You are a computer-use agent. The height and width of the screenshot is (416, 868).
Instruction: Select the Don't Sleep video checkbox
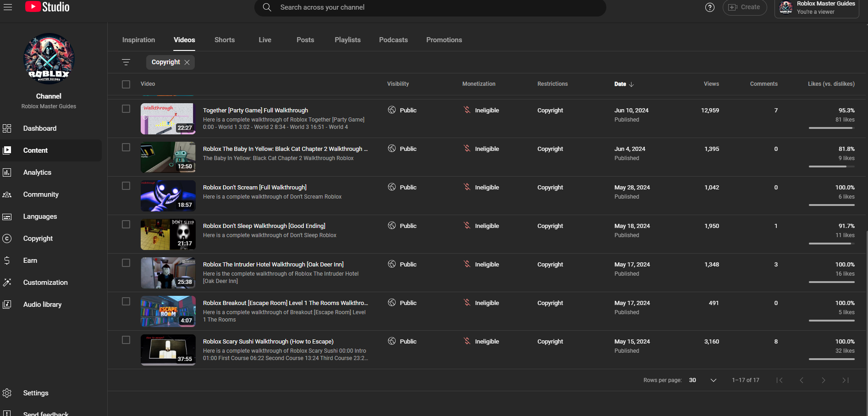(x=126, y=224)
